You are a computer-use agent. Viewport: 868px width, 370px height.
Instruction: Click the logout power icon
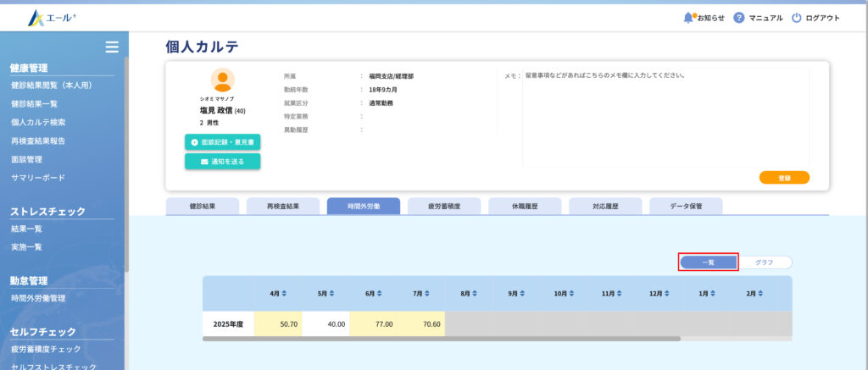coord(796,18)
